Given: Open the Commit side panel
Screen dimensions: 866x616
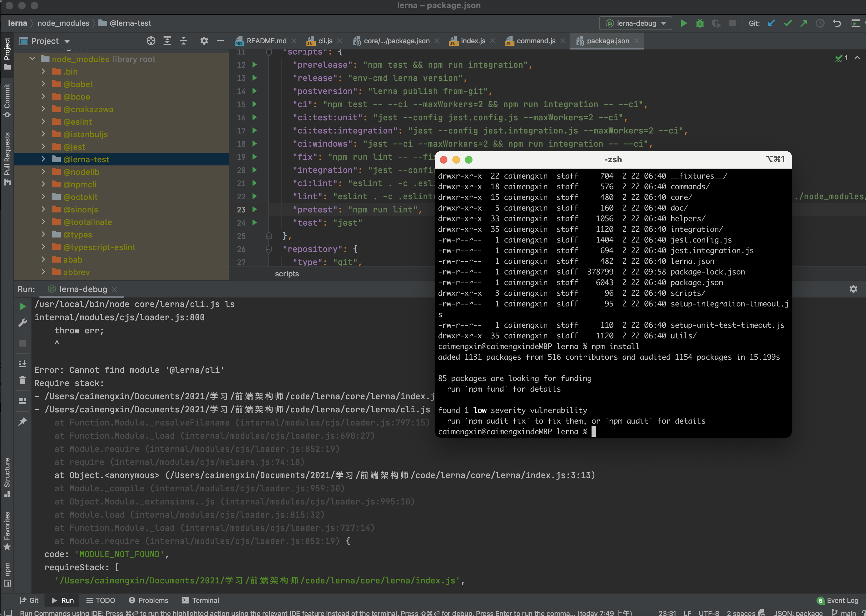Looking at the screenshot, I should point(7,101).
